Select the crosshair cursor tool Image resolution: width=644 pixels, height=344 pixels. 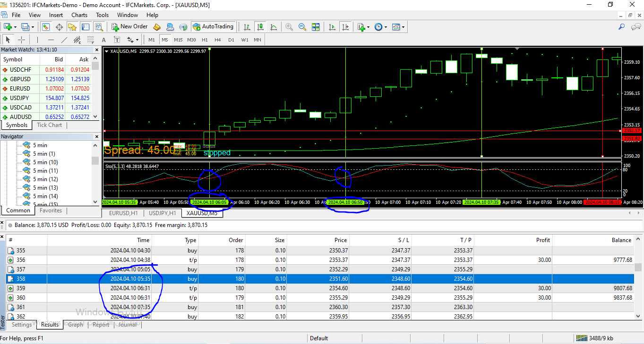click(21, 40)
